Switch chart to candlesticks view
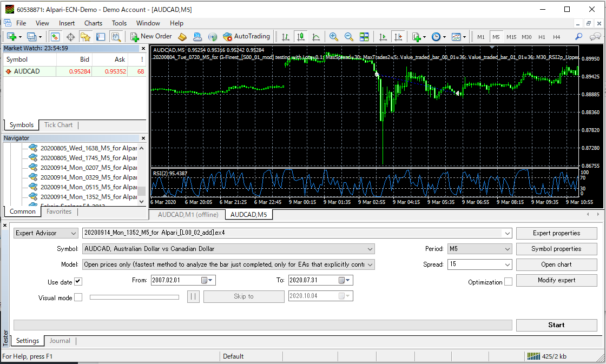This screenshot has width=606, height=364. tap(301, 37)
